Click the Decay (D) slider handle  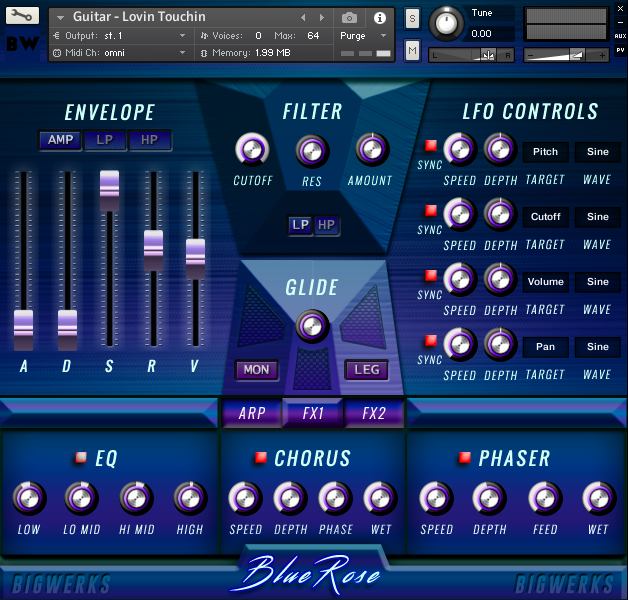coord(67,330)
